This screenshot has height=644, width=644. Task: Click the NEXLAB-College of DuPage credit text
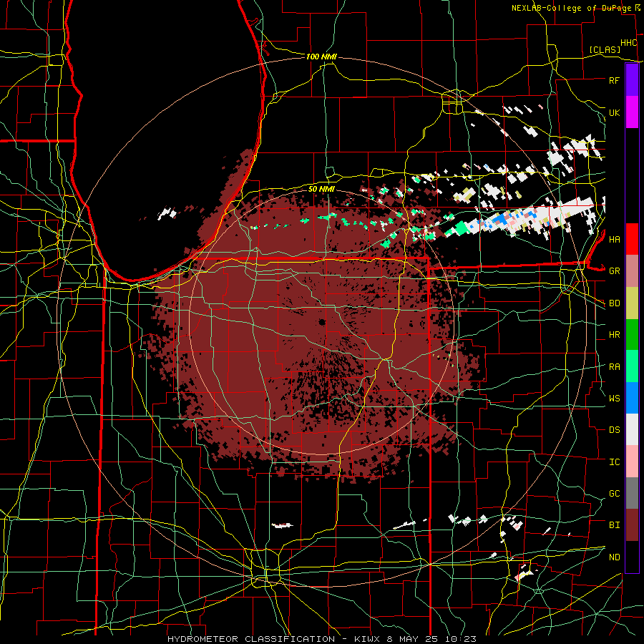tap(571, 8)
